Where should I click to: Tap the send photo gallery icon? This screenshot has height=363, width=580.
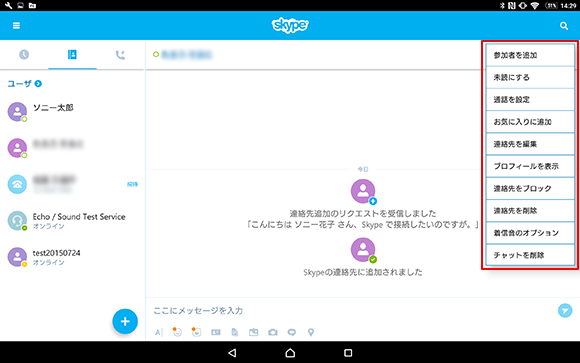pos(254,332)
